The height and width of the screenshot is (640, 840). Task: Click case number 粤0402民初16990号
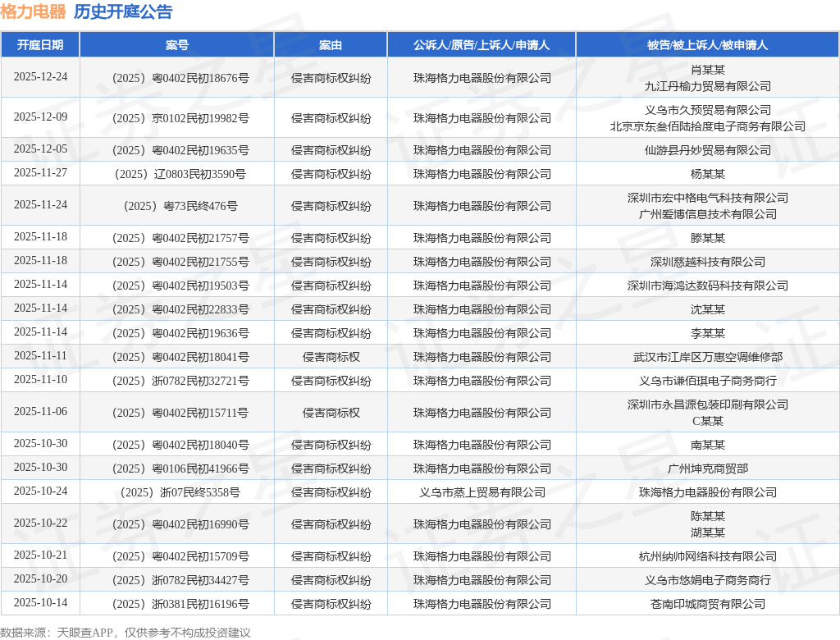tap(180, 525)
